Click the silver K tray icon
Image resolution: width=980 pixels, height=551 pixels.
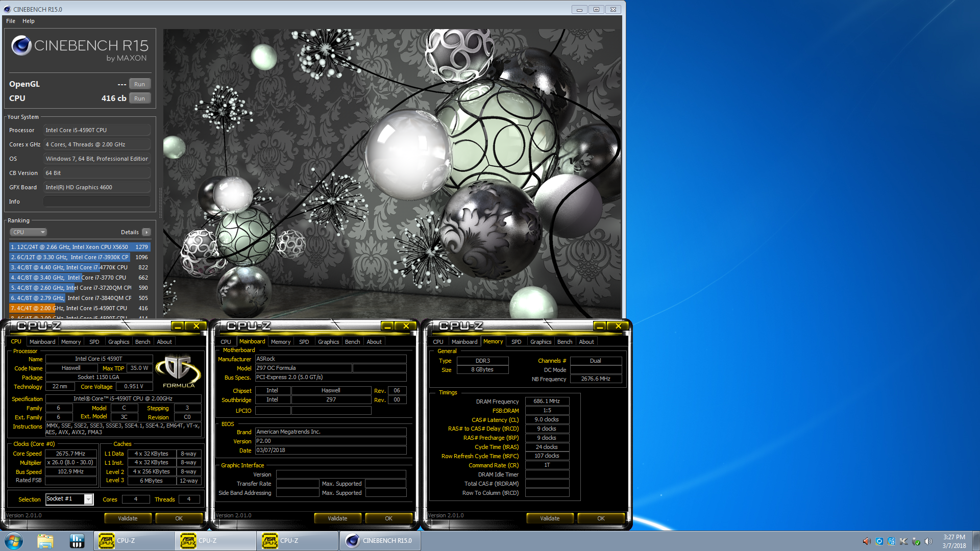[x=903, y=541]
